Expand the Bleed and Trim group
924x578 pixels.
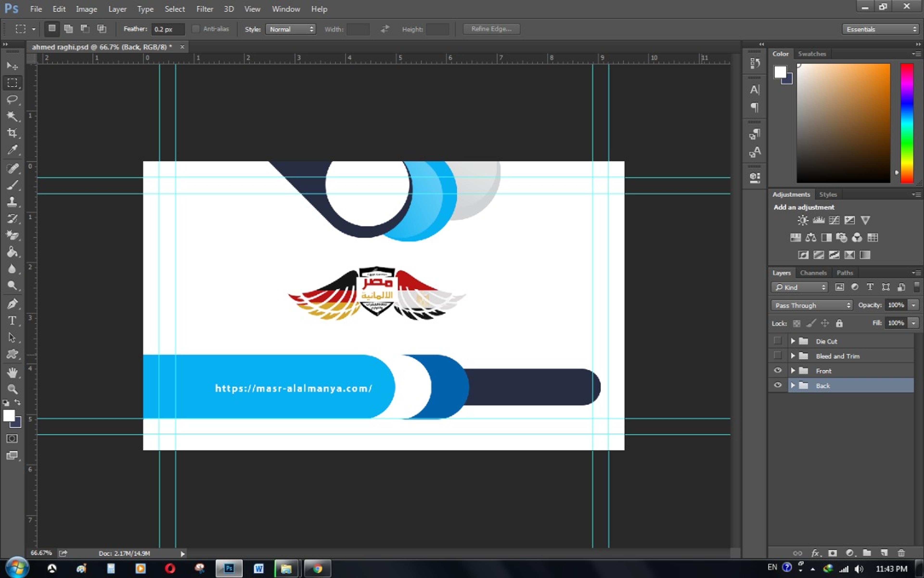pos(793,355)
